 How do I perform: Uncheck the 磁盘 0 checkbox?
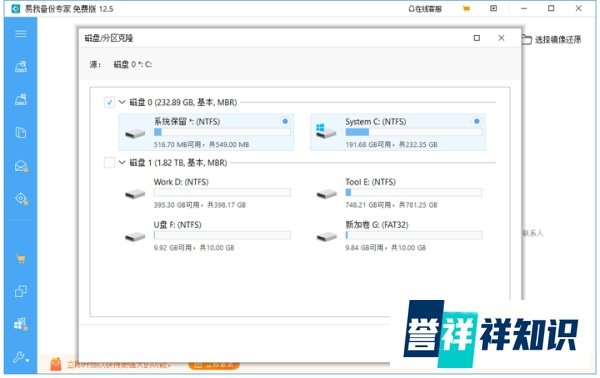(x=109, y=102)
